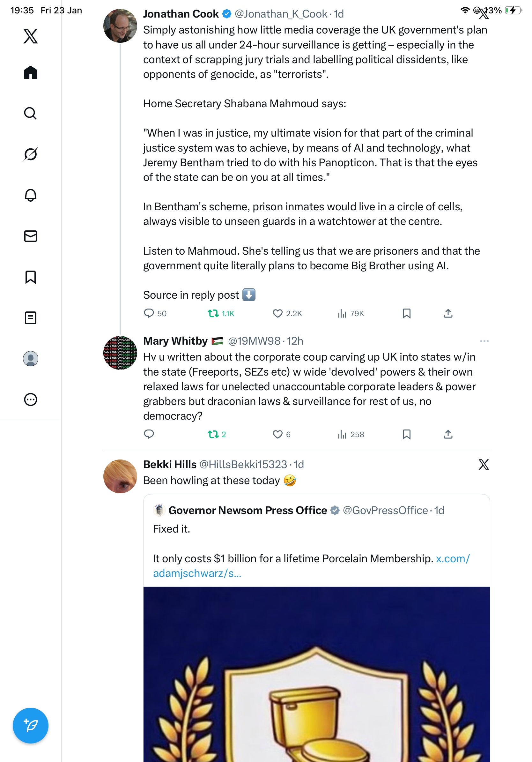Toggle repost on Mary Whitby's reply
Image resolution: width=532 pixels, height=762 pixels.
[x=213, y=434]
